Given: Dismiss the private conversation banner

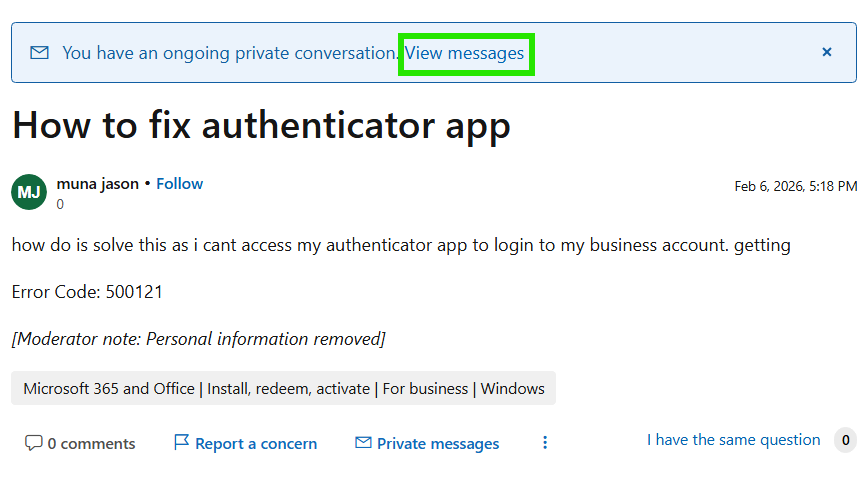Looking at the screenshot, I should pyautogui.click(x=826, y=52).
